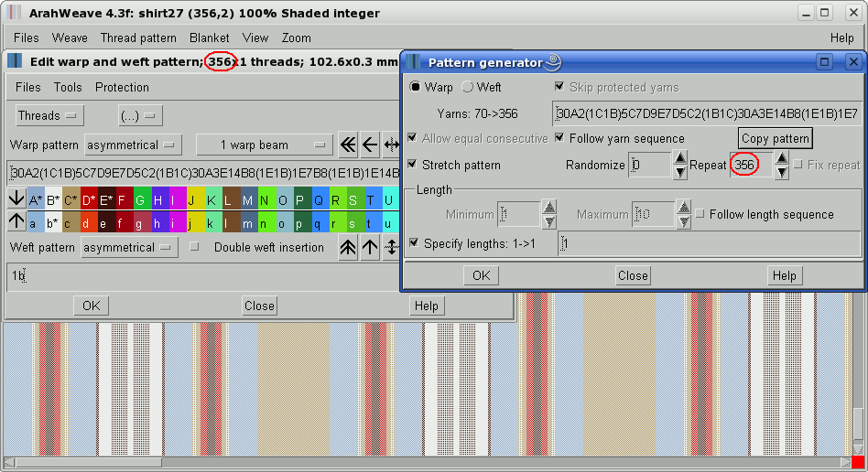This screenshot has width=868, height=472.
Task: Click the single left arrow warp icon
Action: pos(370,145)
